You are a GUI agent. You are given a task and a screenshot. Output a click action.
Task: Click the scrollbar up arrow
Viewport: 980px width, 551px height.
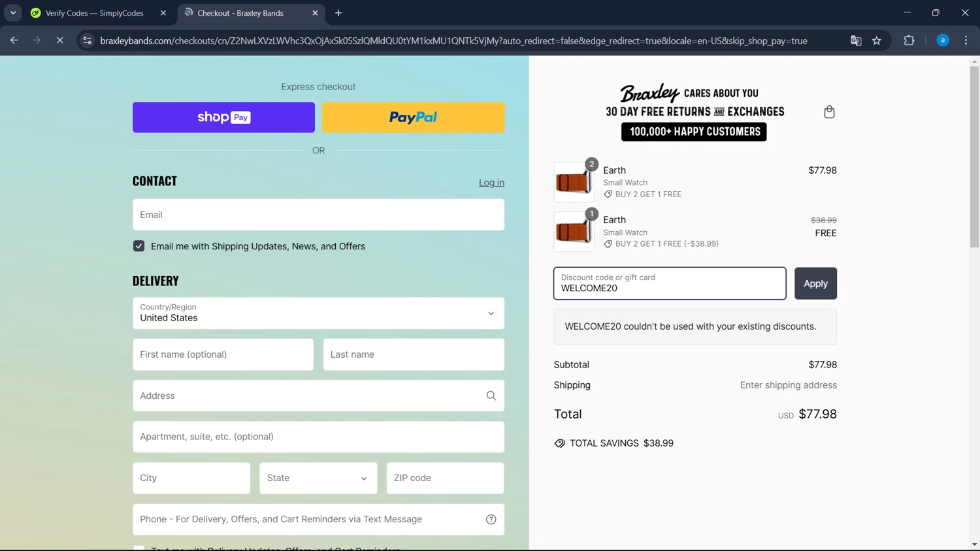(x=974, y=61)
